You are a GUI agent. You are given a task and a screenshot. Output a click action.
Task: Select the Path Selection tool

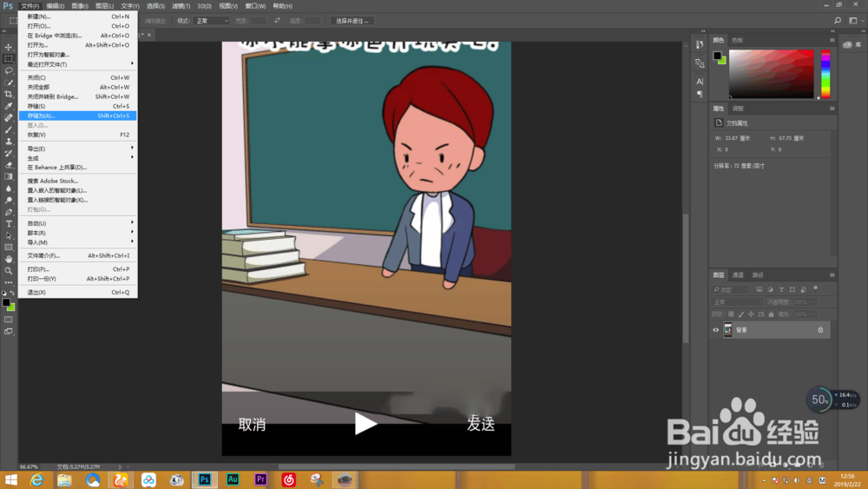(x=9, y=235)
